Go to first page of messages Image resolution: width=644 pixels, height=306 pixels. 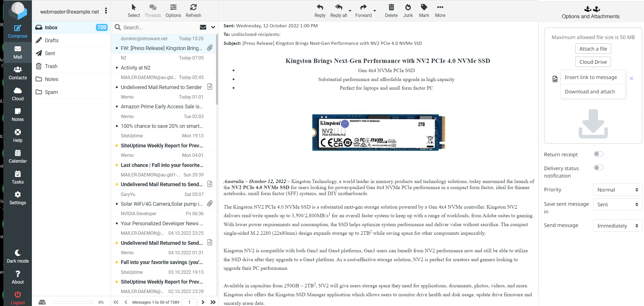pos(116,302)
